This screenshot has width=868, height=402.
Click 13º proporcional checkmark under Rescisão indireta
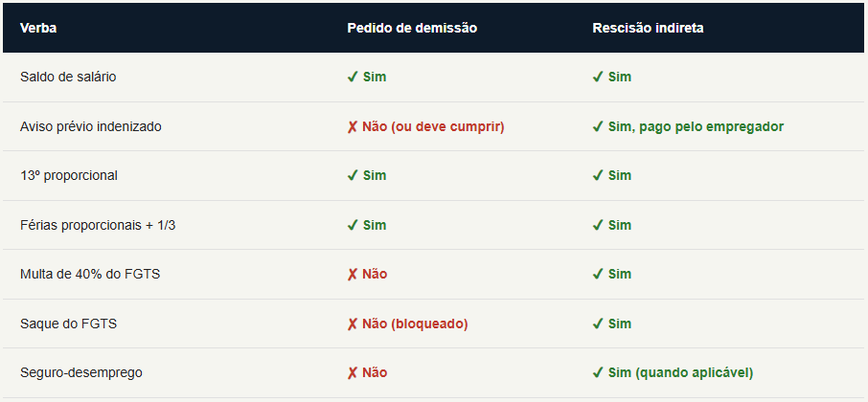[x=597, y=176]
